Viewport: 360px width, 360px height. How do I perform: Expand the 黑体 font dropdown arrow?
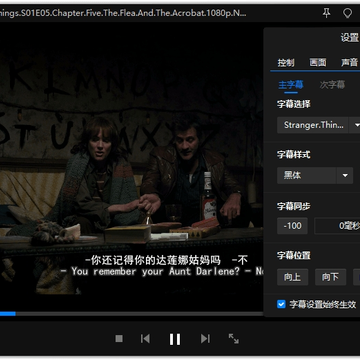[345, 175]
